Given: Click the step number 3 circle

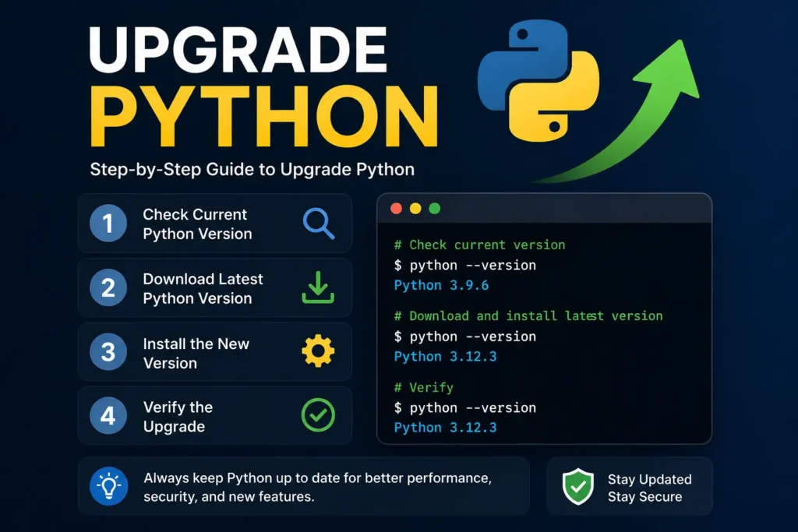Looking at the screenshot, I should pos(108,352).
